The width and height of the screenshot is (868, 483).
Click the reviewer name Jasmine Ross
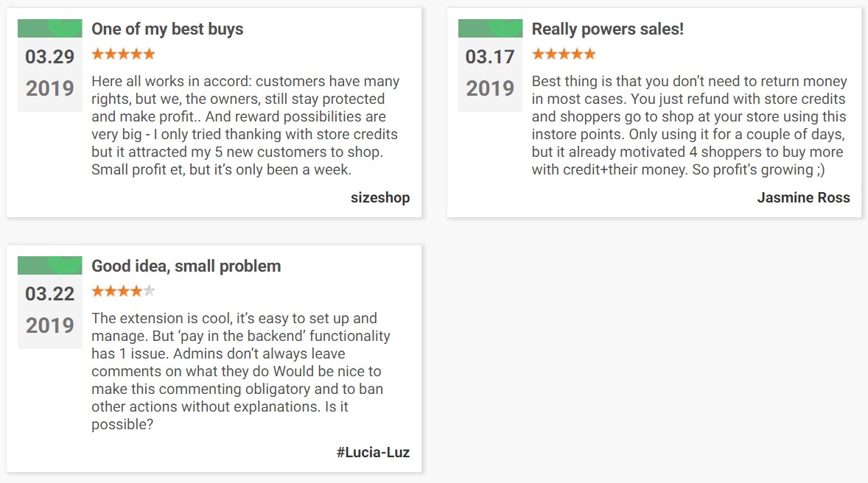point(803,197)
